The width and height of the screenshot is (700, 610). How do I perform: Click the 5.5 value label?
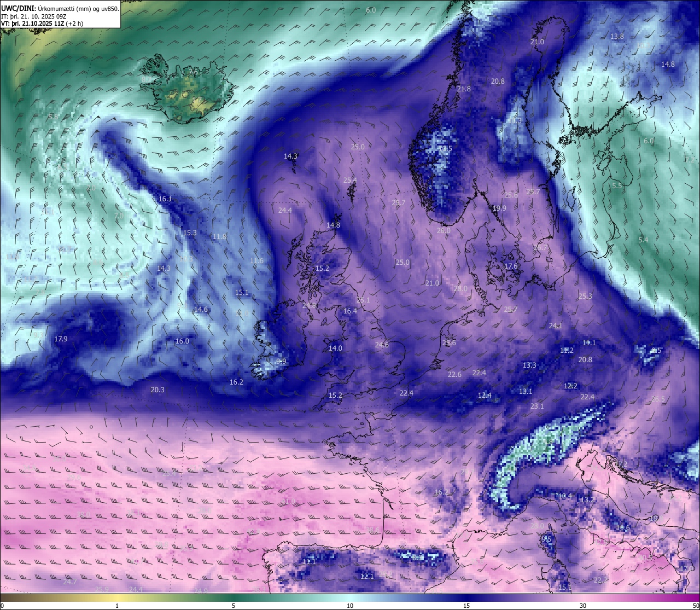[617, 185]
